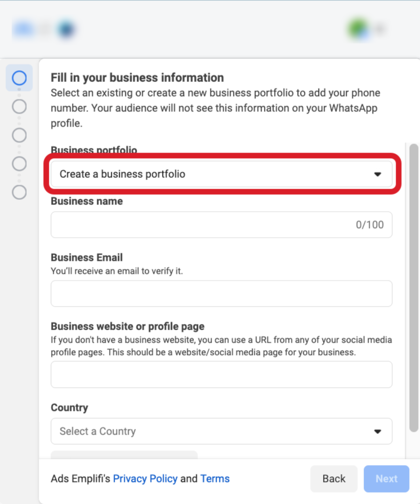420x504 pixels.
Task: Open the Create a business portfolio dropdown
Action: click(222, 174)
